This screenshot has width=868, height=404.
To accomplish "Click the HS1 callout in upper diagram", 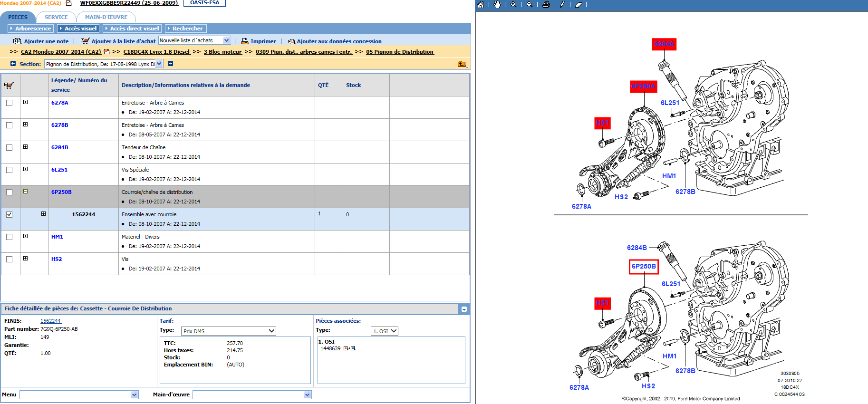I will (x=602, y=123).
